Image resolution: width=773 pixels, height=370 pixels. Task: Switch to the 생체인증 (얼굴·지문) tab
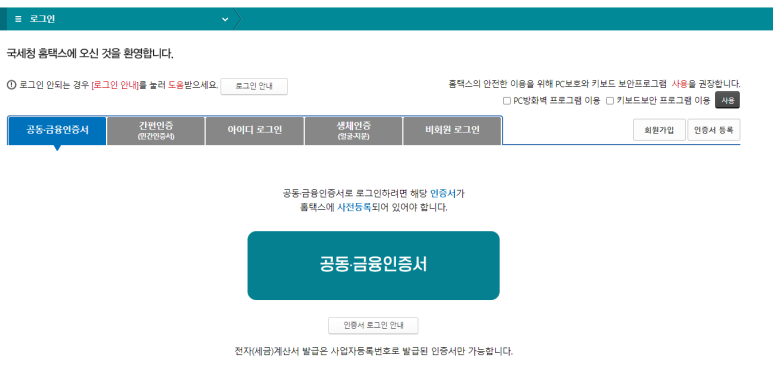point(353,131)
